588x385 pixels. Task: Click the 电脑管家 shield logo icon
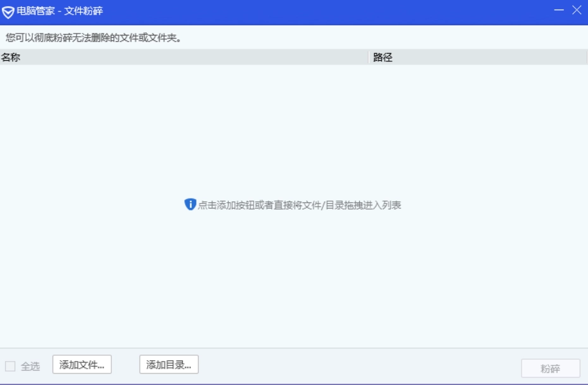tap(8, 12)
